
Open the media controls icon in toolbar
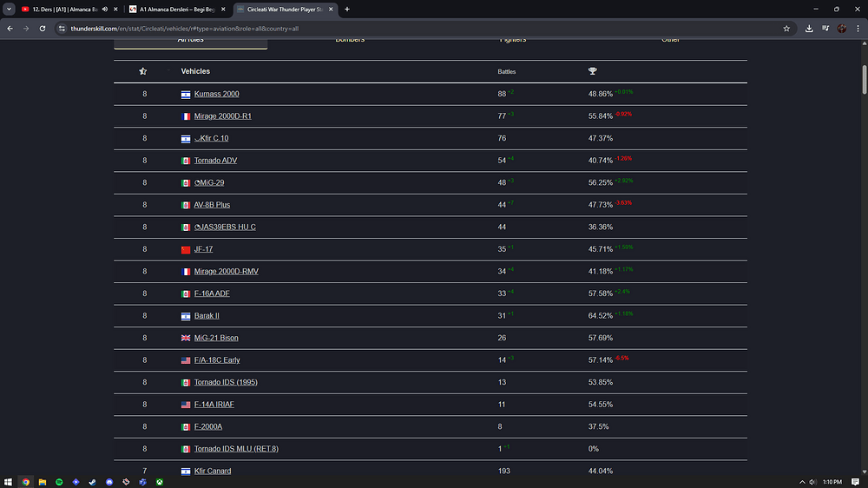point(825,29)
